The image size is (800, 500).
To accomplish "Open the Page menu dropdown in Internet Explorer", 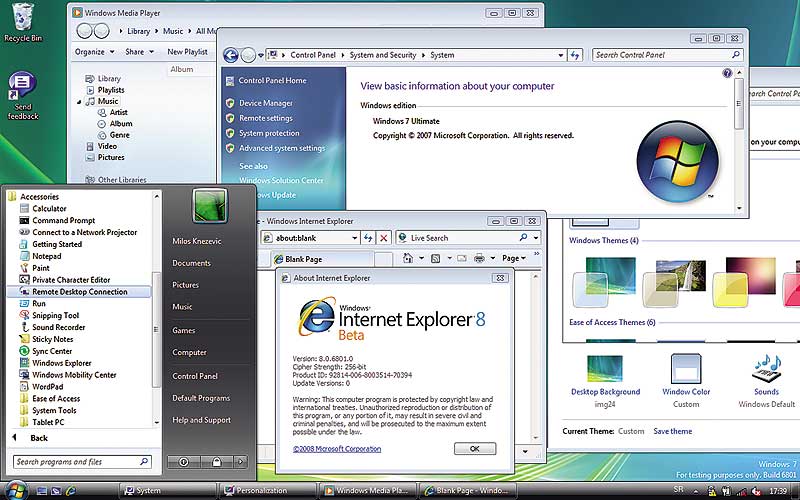I will point(514,259).
